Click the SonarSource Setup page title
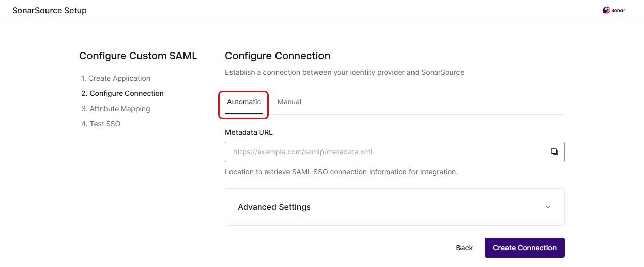644x267 pixels. tap(50, 10)
